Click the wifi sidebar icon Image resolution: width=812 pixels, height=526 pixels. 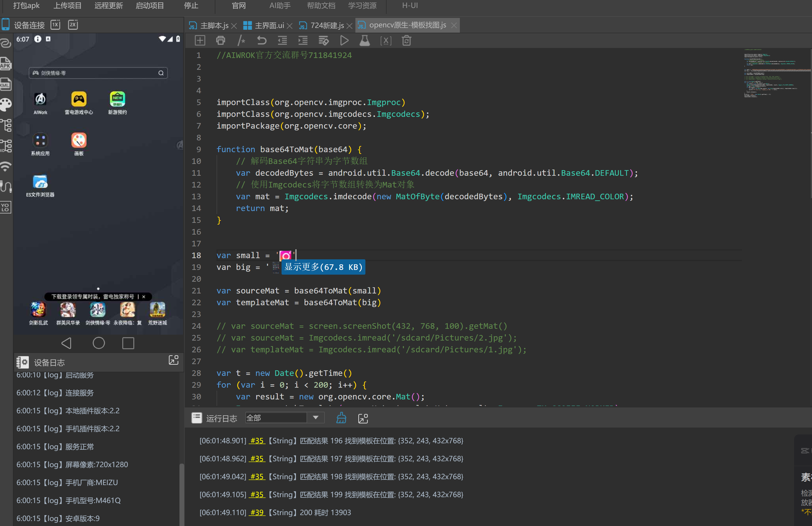6,166
